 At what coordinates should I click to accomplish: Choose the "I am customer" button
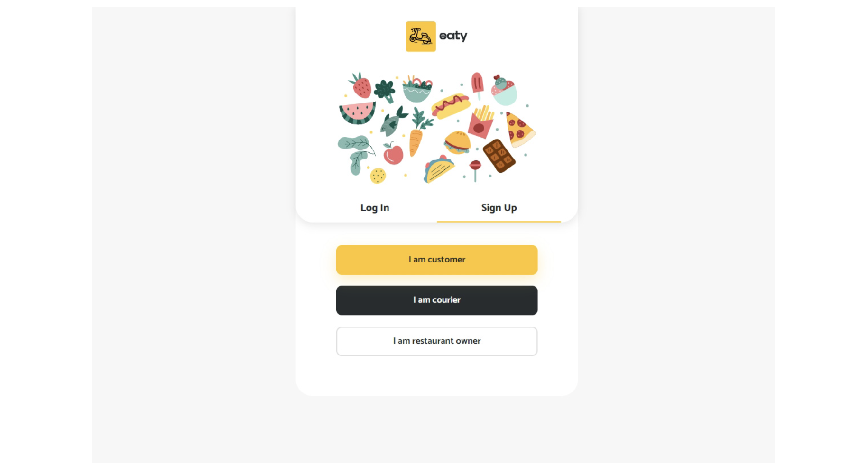point(436,260)
